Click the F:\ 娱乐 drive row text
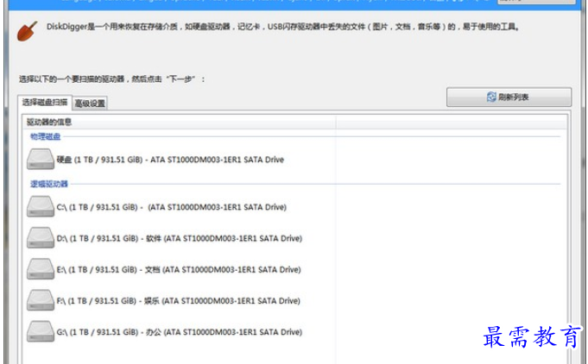The height and width of the screenshot is (364, 588). [x=179, y=301]
